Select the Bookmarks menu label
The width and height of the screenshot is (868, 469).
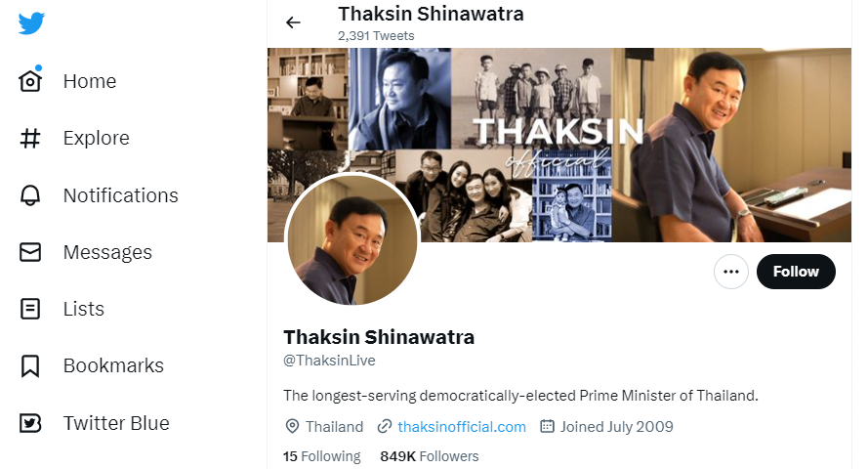[x=113, y=366]
